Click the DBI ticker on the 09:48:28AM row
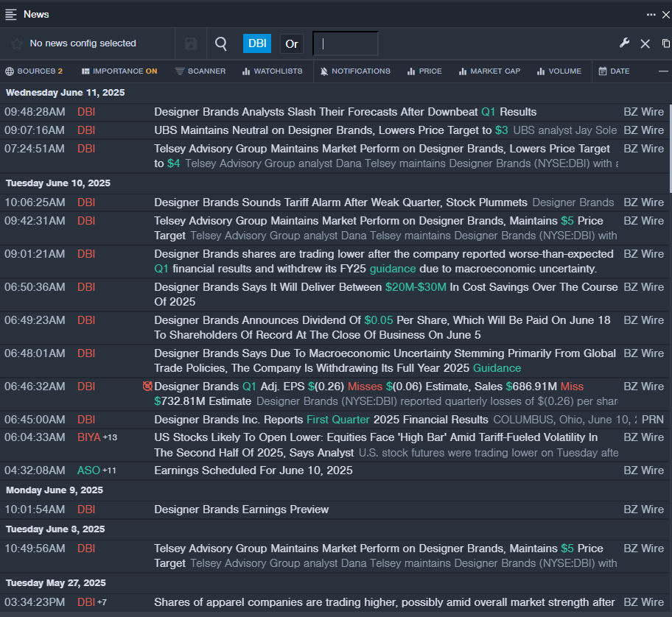Screen dimensions: 672x617 (x=86, y=112)
